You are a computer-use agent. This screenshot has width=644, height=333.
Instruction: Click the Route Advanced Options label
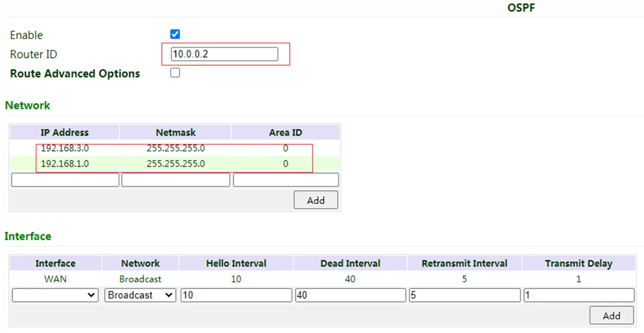coord(75,74)
